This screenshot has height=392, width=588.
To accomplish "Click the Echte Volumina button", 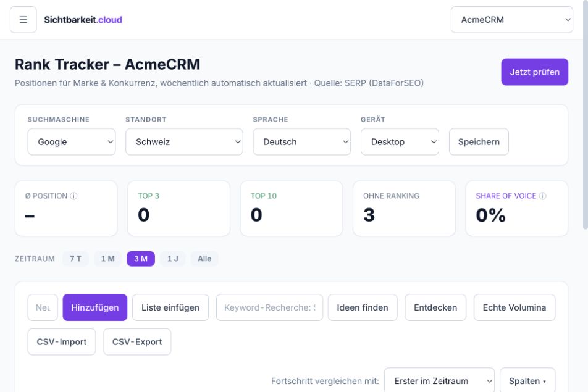I will pyautogui.click(x=514, y=307).
